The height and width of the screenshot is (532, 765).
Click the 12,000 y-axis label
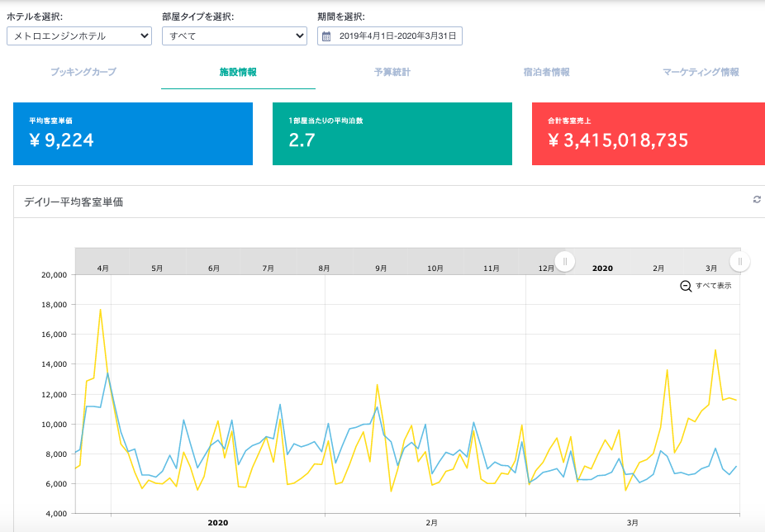[x=55, y=394]
